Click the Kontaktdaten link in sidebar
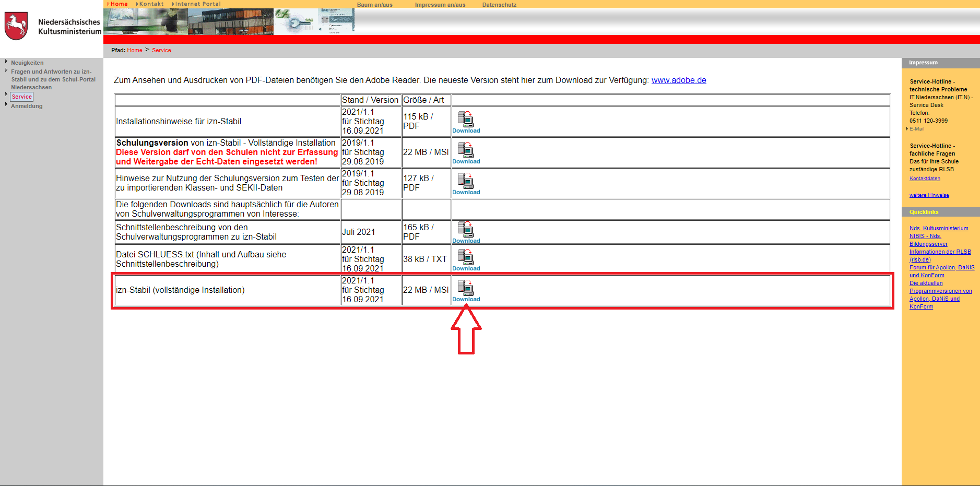 [x=924, y=179]
